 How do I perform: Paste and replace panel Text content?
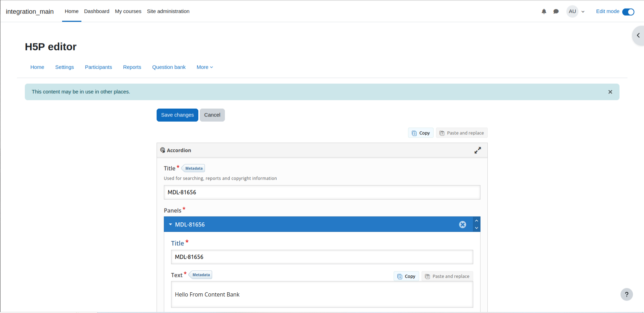(447, 276)
